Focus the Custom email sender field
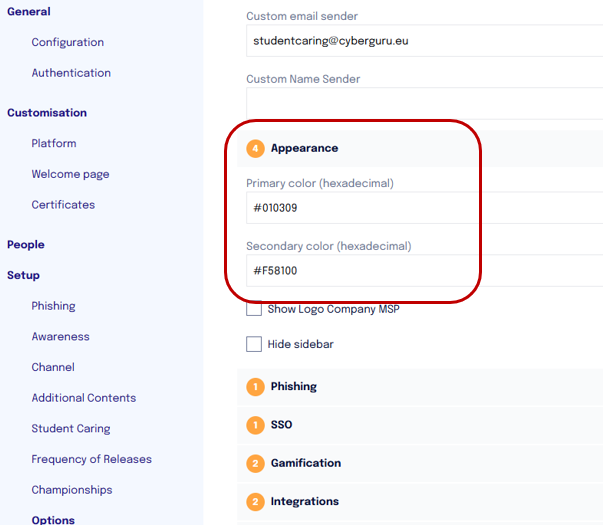The width and height of the screenshot is (603, 530). click(420, 41)
